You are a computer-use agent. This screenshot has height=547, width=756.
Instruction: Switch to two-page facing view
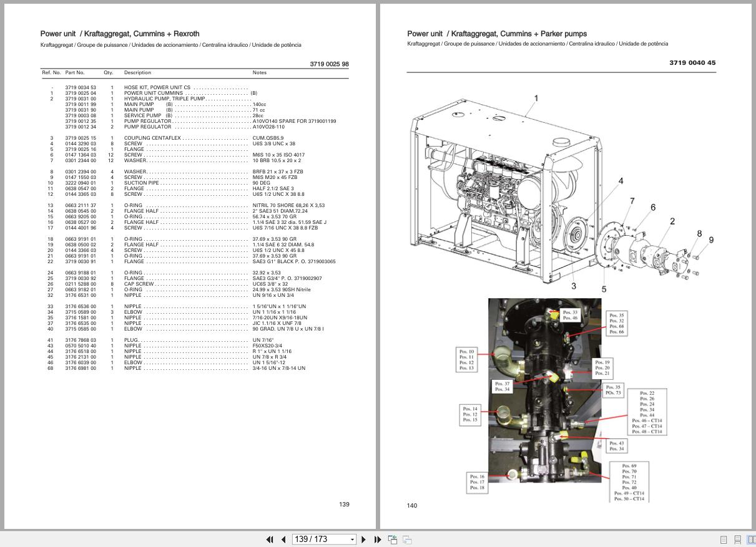[752, 540]
